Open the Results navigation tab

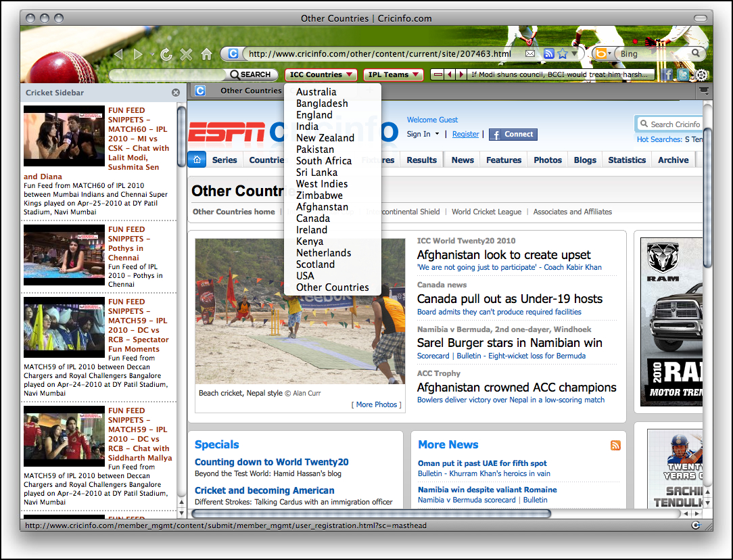[x=422, y=160]
